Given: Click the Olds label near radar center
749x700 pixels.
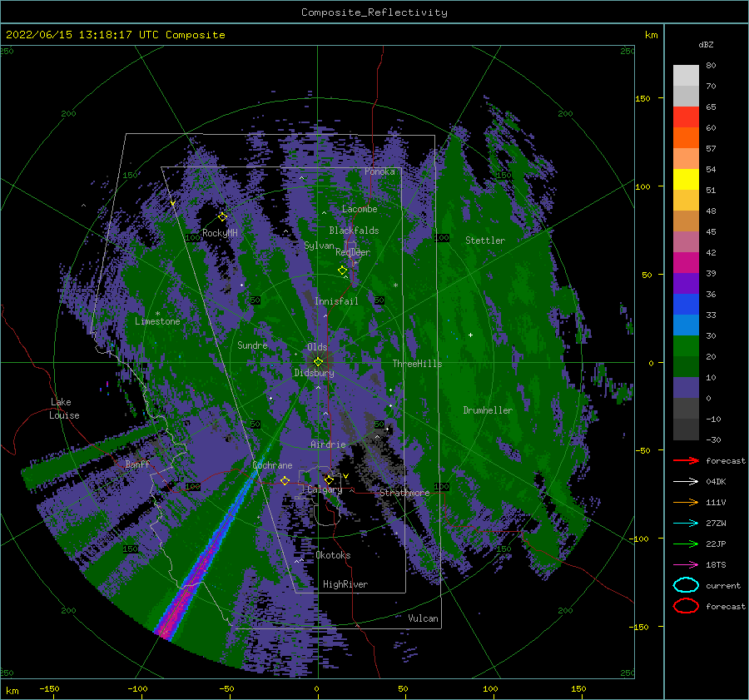Looking at the screenshot, I should click(x=317, y=347).
